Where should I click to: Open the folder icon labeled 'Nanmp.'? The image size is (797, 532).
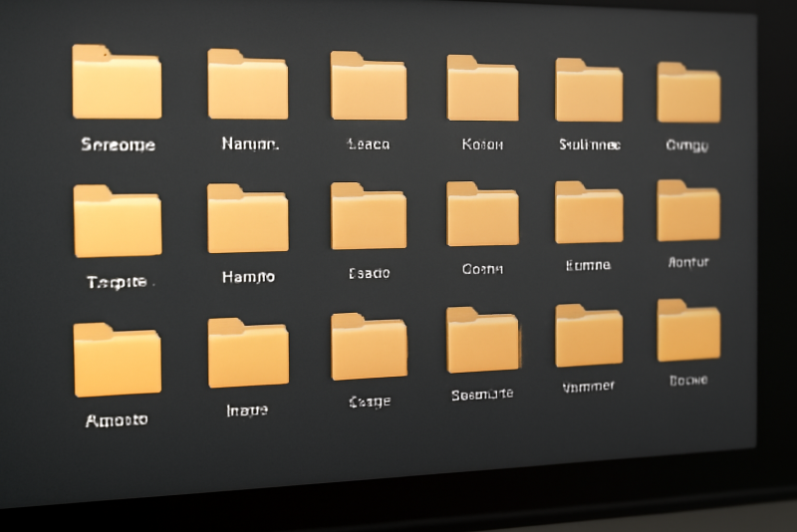pos(247,85)
